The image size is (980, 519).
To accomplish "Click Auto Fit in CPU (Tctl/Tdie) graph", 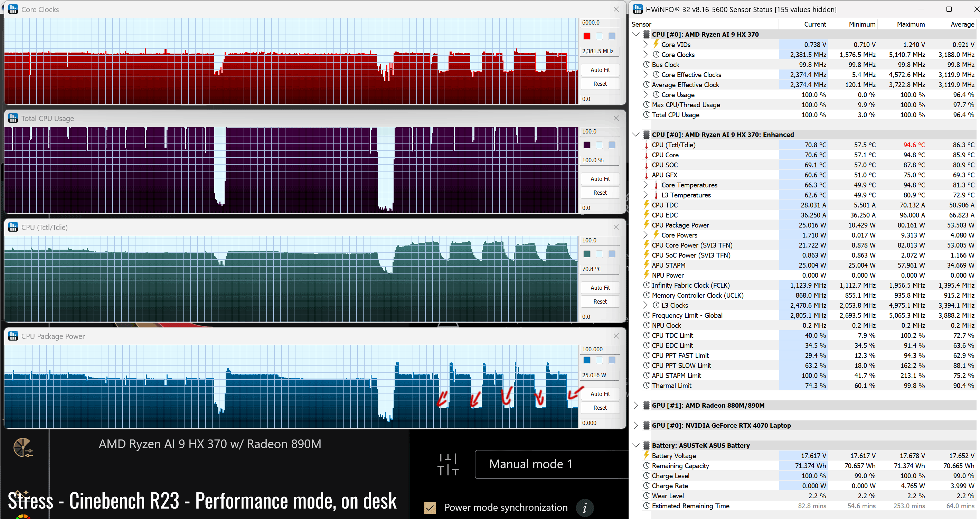I will coord(600,288).
